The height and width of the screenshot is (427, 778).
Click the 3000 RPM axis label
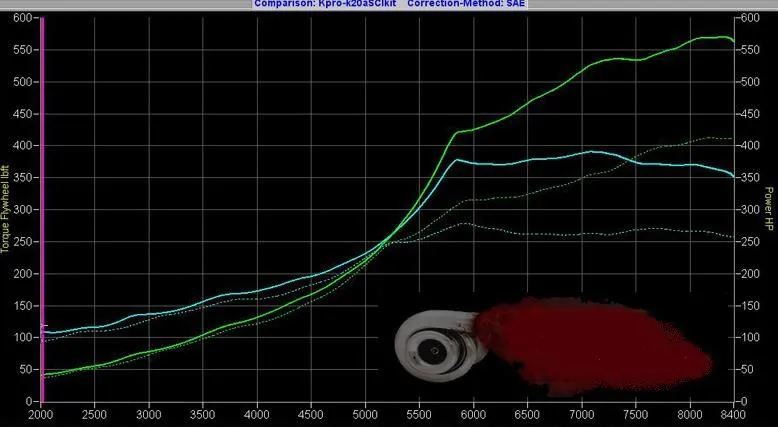click(148, 415)
